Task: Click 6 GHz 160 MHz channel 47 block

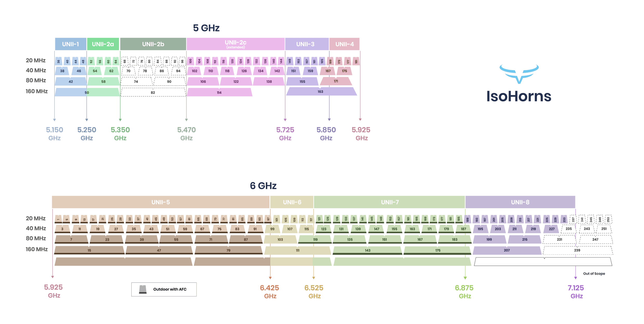Action: pos(159,250)
